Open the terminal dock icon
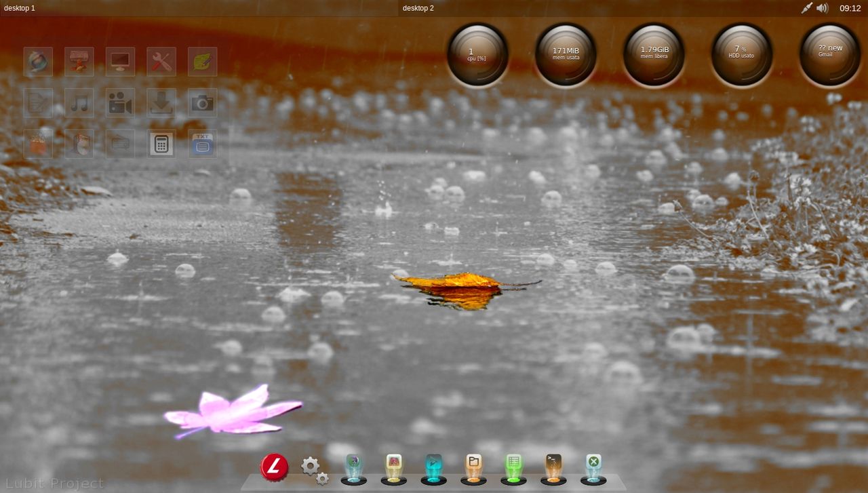Image resolution: width=868 pixels, height=493 pixels. coord(553,469)
